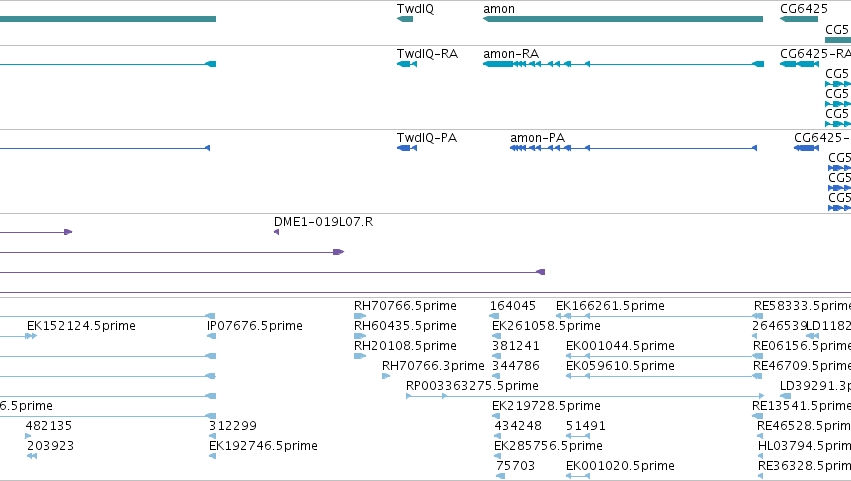
Task: Open the 312299 feature label
Action: tap(233, 426)
